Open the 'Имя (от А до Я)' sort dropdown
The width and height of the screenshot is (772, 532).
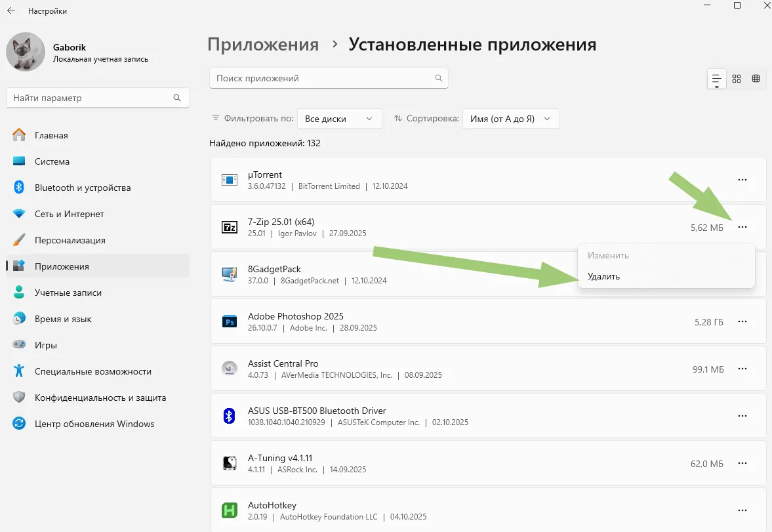pyautogui.click(x=510, y=119)
